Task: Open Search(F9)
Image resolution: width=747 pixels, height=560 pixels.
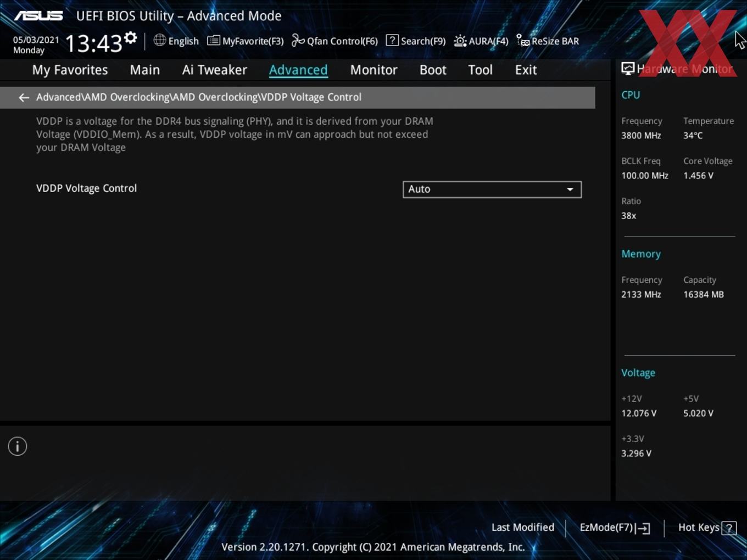Action: coord(416,41)
